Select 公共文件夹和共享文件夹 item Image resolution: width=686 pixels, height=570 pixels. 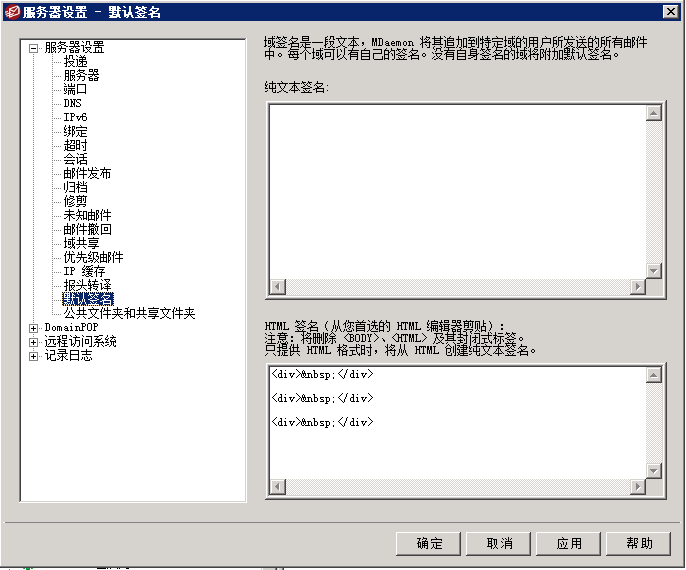pos(129,313)
